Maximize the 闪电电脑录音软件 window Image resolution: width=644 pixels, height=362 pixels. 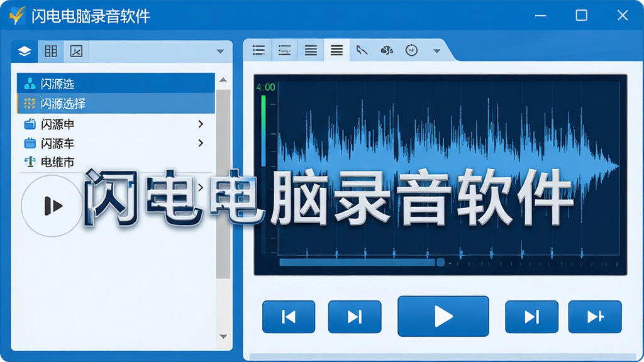[581, 16]
